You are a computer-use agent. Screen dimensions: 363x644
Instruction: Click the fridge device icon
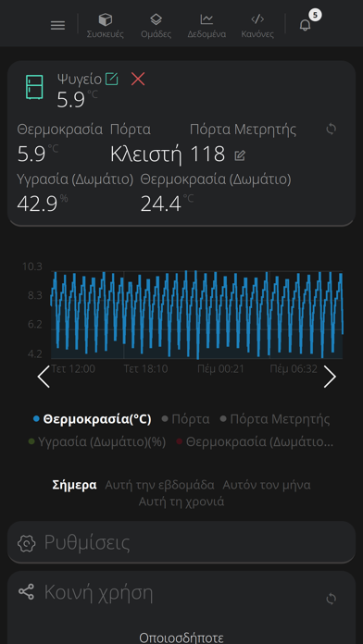pyautogui.click(x=34, y=87)
